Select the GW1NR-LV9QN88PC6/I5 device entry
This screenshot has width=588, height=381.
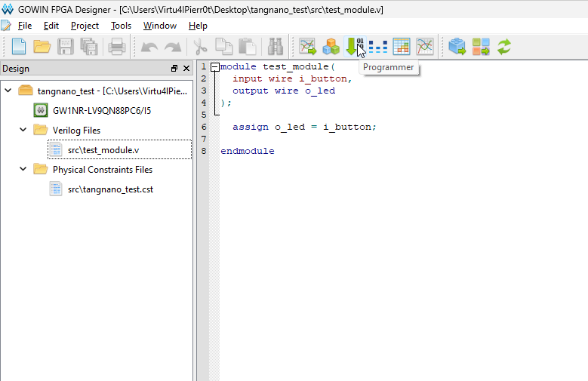[102, 111]
